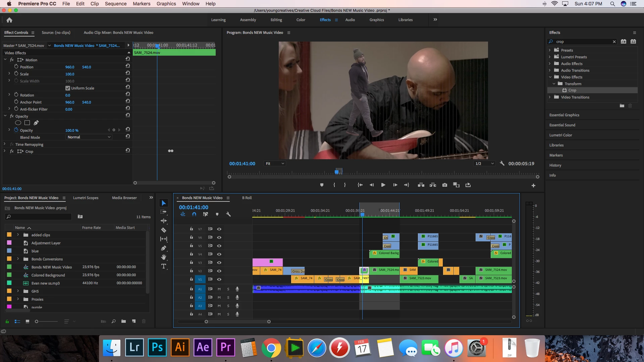Select the Crop effect in Effects panel
This screenshot has width=644, height=362.
pos(572,90)
